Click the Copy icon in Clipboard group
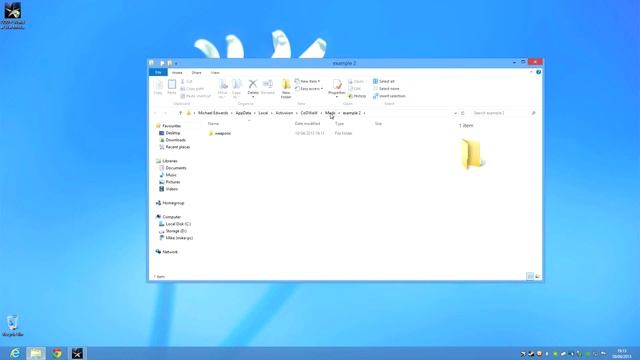The height and width of the screenshot is (360, 640). pos(158,87)
